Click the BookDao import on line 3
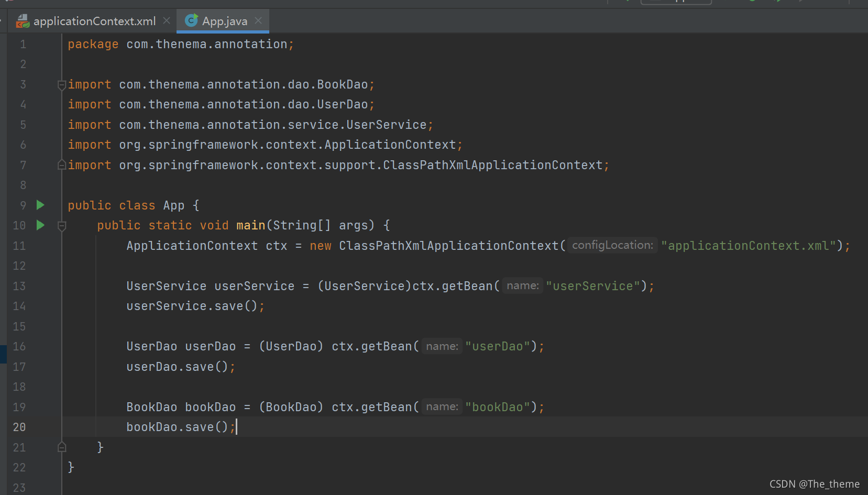 (244, 85)
